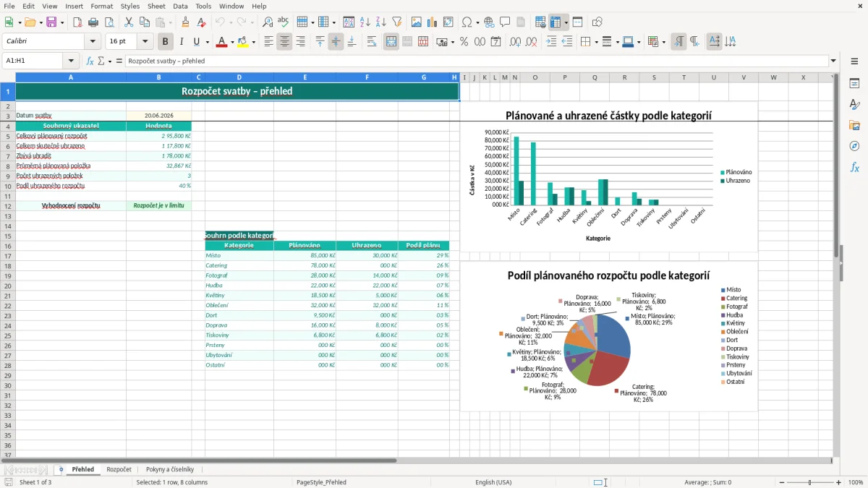The image size is (868, 488).
Task: Click the Font Color red A swatch
Action: [221, 42]
